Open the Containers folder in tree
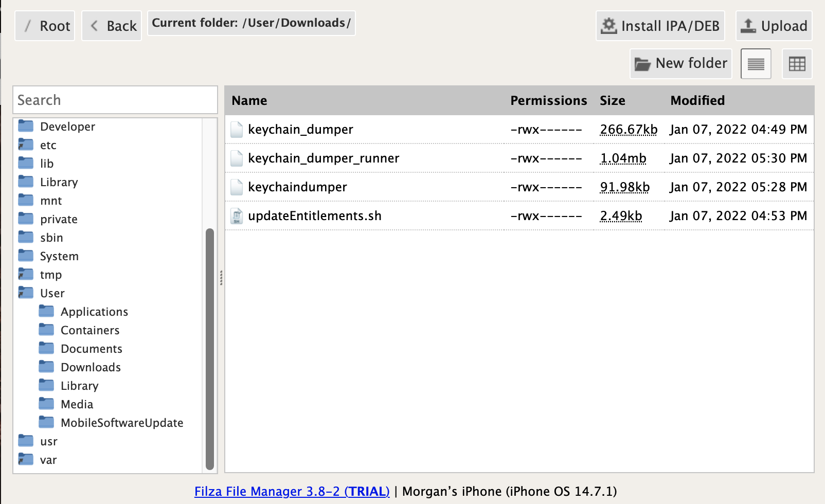825x504 pixels. (x=90, y=330)
